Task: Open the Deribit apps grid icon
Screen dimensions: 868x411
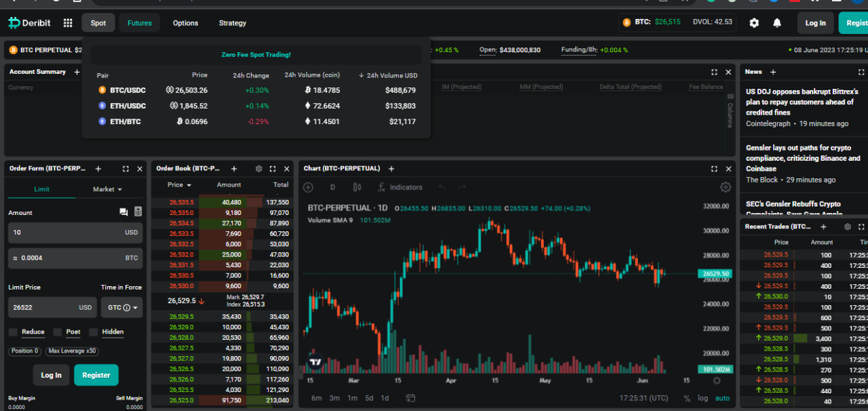Action: click(x=68, y=22)
